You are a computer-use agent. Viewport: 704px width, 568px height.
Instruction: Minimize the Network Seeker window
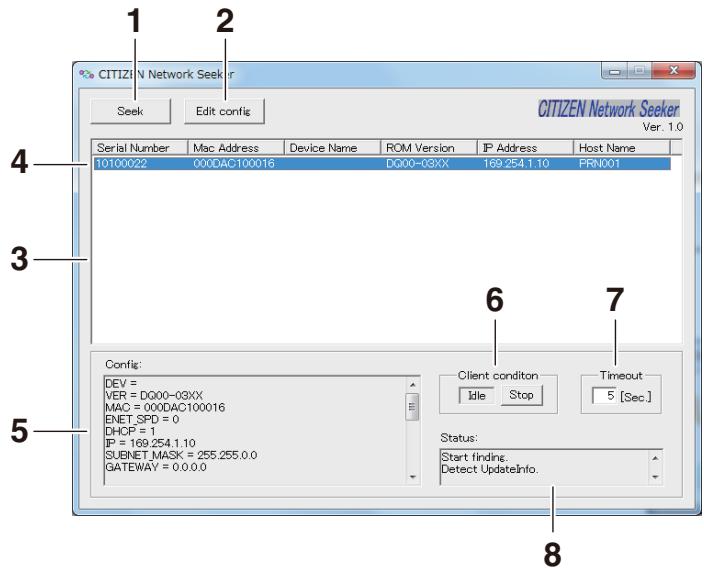click(x=615, y=71)
